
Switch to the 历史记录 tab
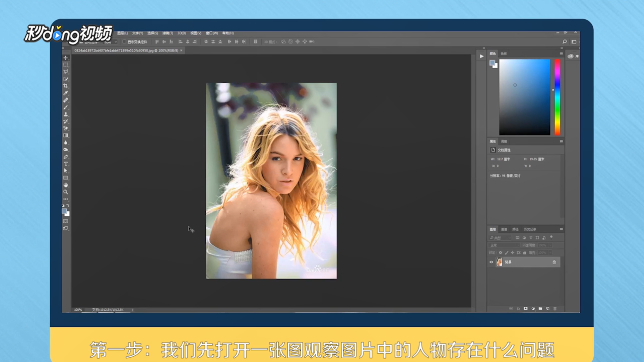click(x=530, y=229)
